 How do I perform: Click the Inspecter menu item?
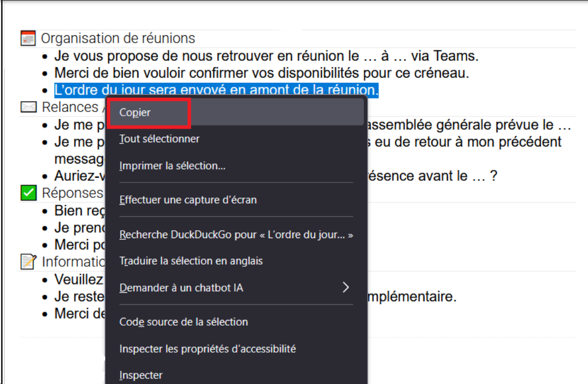[140, 375]
